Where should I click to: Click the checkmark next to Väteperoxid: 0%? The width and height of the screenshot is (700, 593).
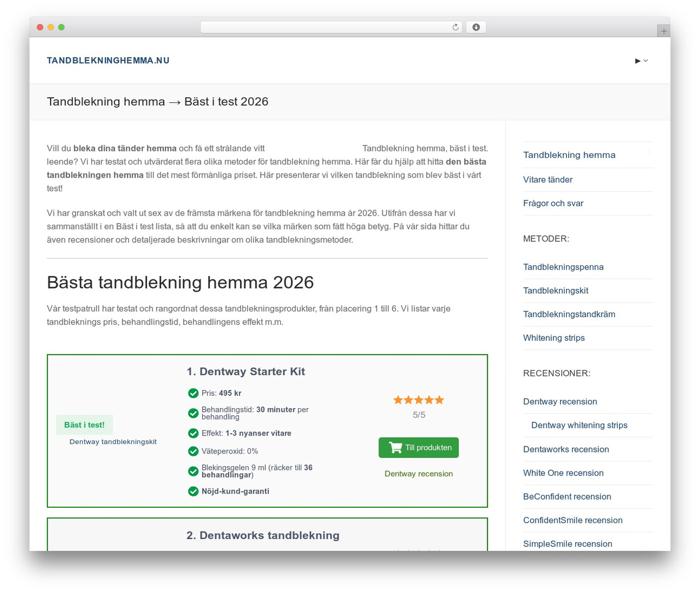pyautogui.click(x=193, y=451)
